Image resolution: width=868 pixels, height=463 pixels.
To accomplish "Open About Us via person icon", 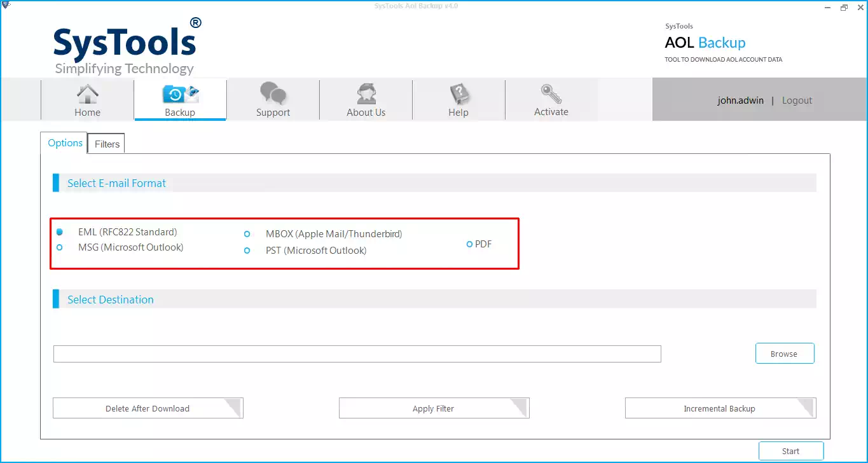I will click(366, 93).
